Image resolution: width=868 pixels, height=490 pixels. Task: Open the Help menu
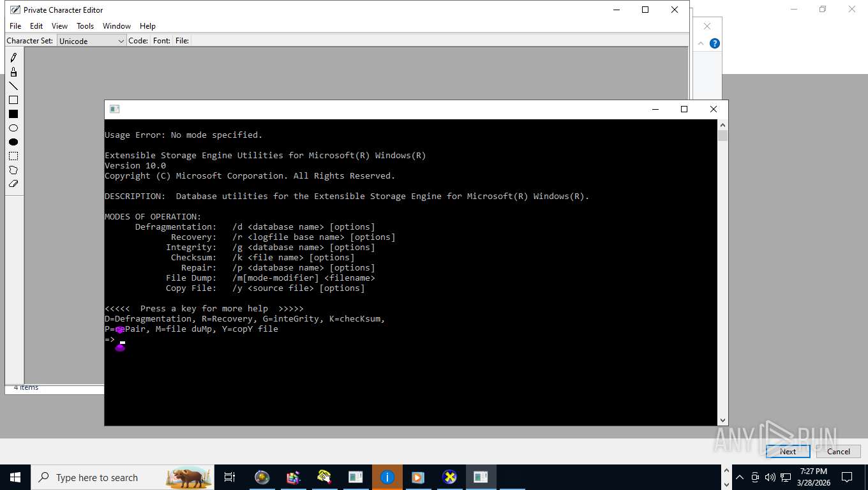[147, 26]
